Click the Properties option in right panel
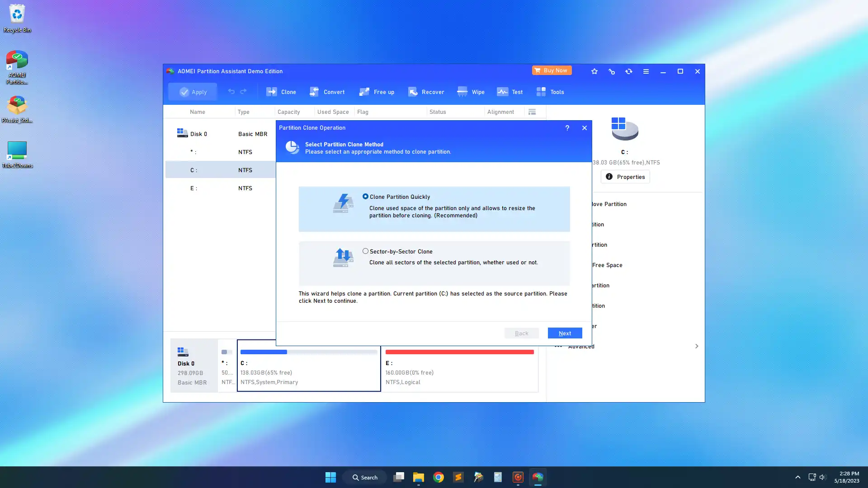The width and height of the screenshot is (868, 488). pos(625,176)
